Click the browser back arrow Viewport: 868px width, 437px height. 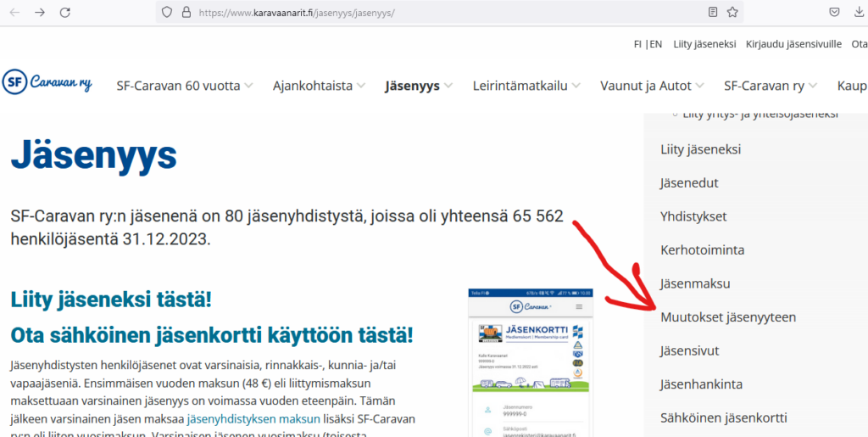pos(14,13)
